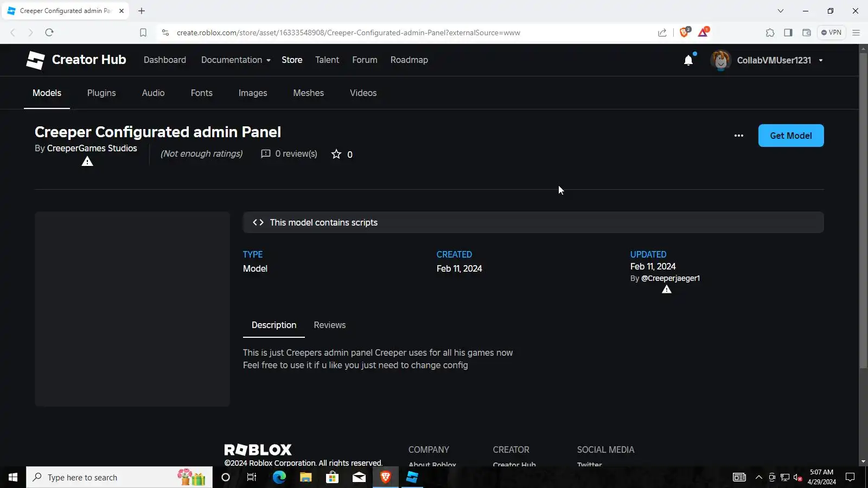Open the Windows Start menu
868x488 pixels.
13,477
